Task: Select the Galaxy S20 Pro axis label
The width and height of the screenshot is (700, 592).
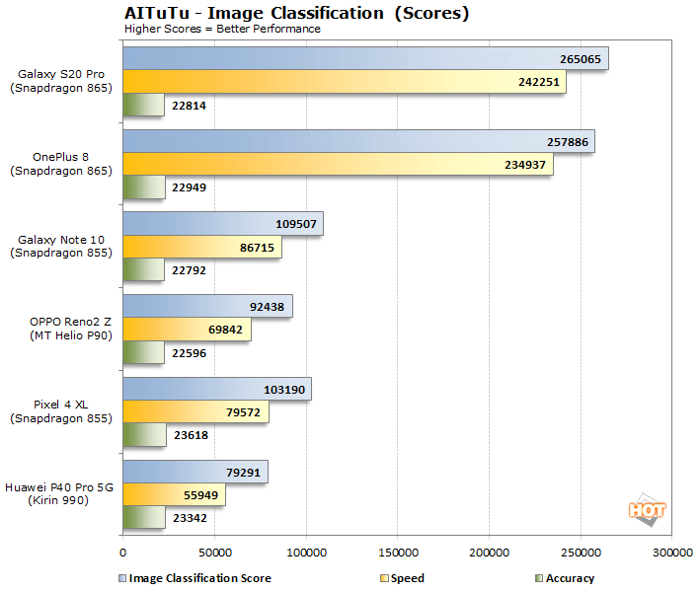Action: tap(61, 81)
